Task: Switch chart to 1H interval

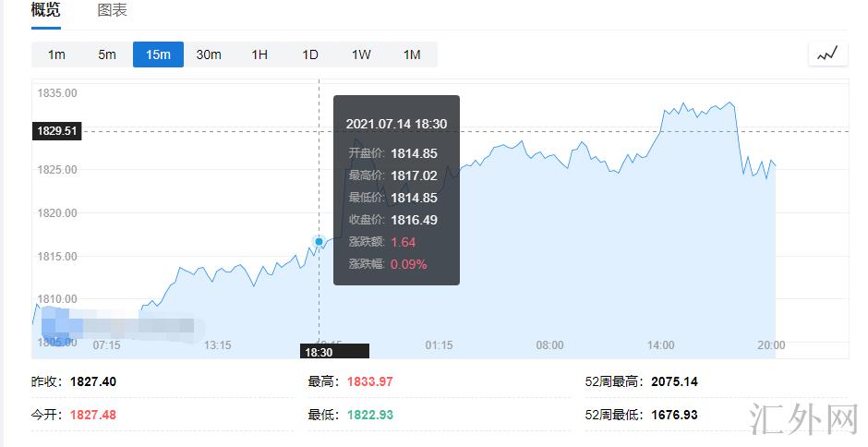Action: pos(259,54)
